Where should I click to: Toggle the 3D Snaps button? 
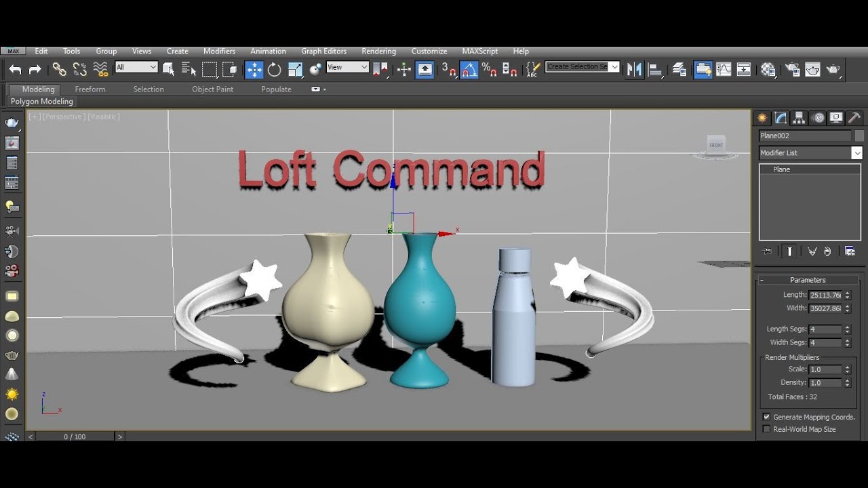coord(449,69)
